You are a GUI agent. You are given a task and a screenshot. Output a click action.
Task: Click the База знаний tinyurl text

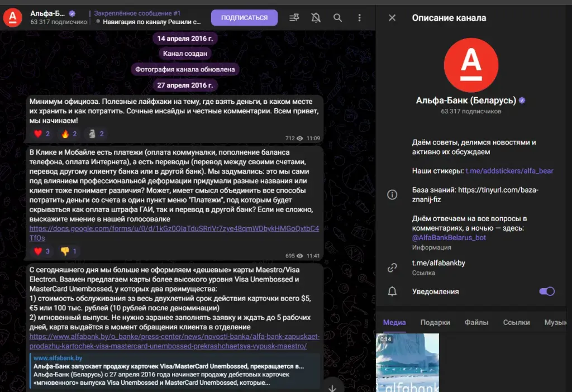coord(475,195)
